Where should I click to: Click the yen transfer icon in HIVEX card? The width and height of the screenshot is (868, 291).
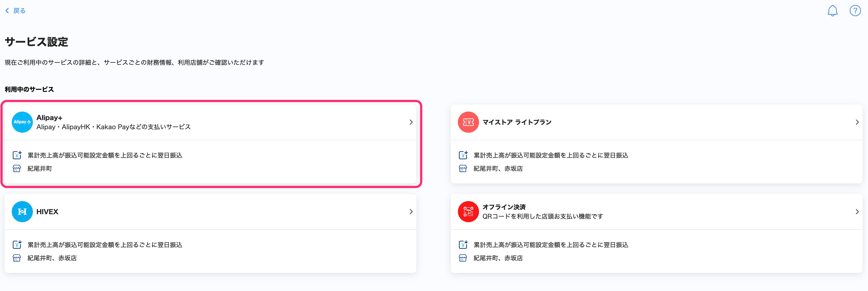(17, 244)
